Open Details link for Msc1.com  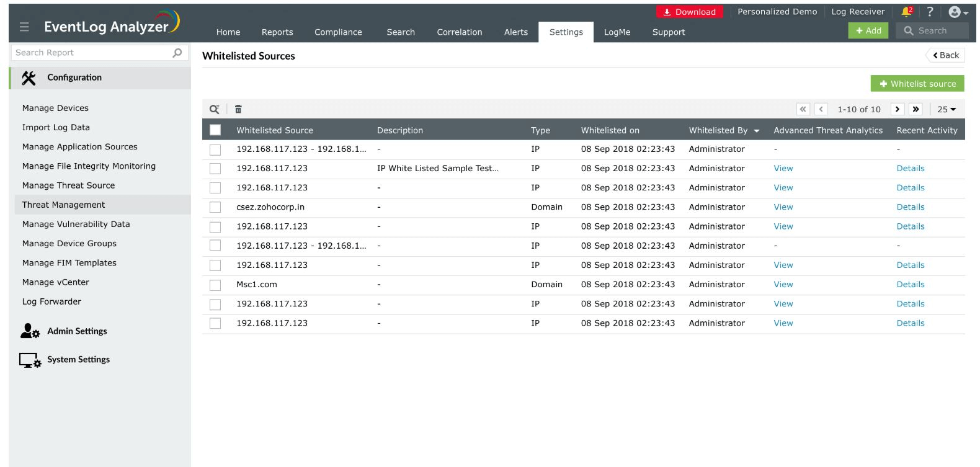(x=910, y=285)
